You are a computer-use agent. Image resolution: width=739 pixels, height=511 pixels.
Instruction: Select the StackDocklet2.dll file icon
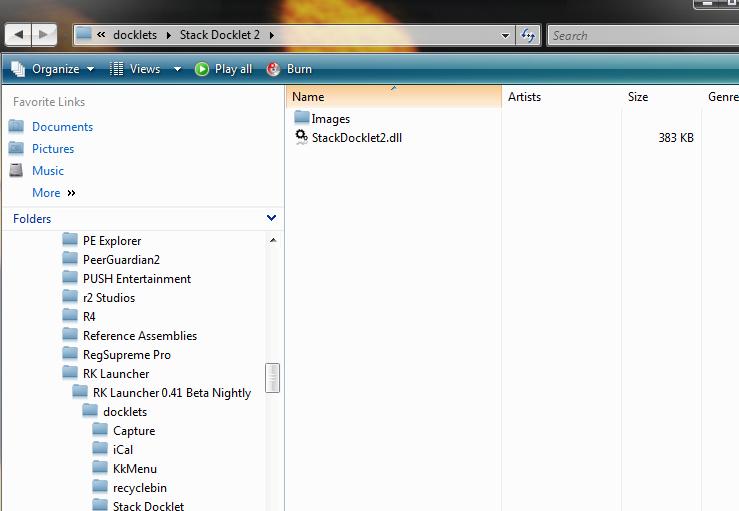(301, 137)
